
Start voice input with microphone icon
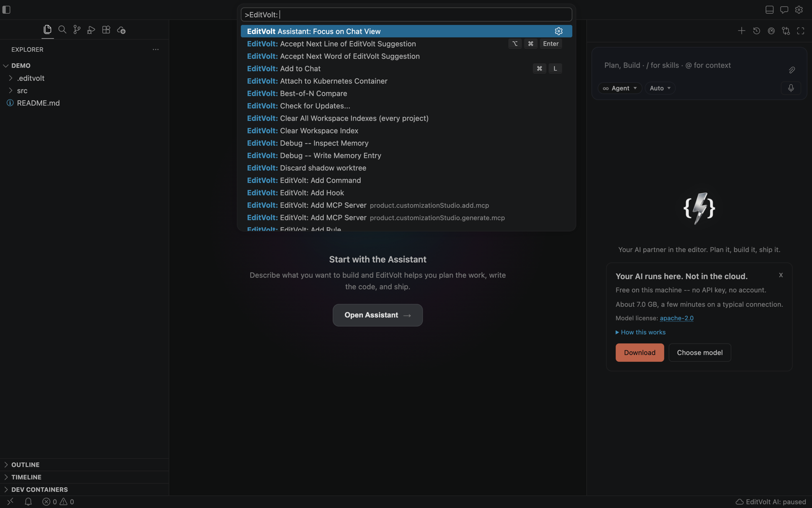(791, 88)
